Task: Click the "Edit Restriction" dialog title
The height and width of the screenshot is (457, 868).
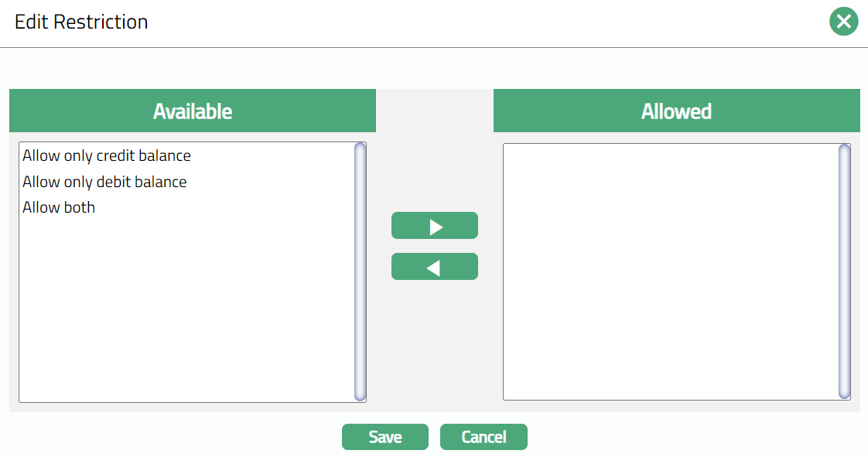Action: tap(81, 22)
